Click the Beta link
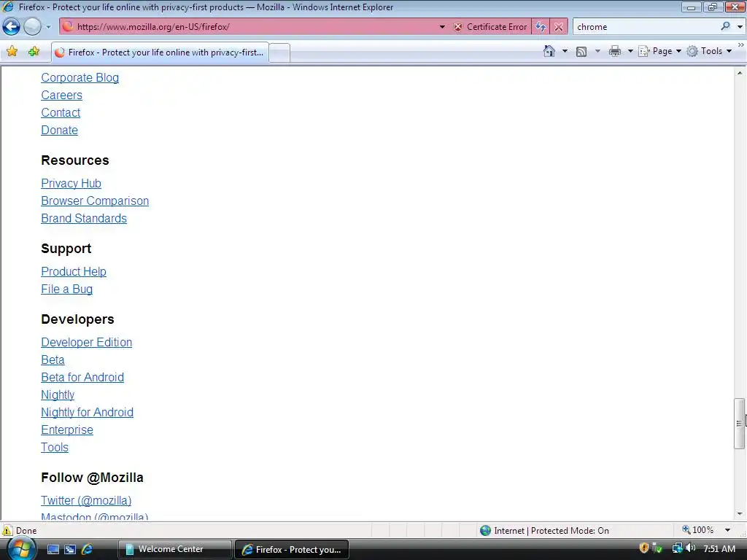Image resolution: width=747 pixels, height=560 pixels. click(x=53, y=360)
